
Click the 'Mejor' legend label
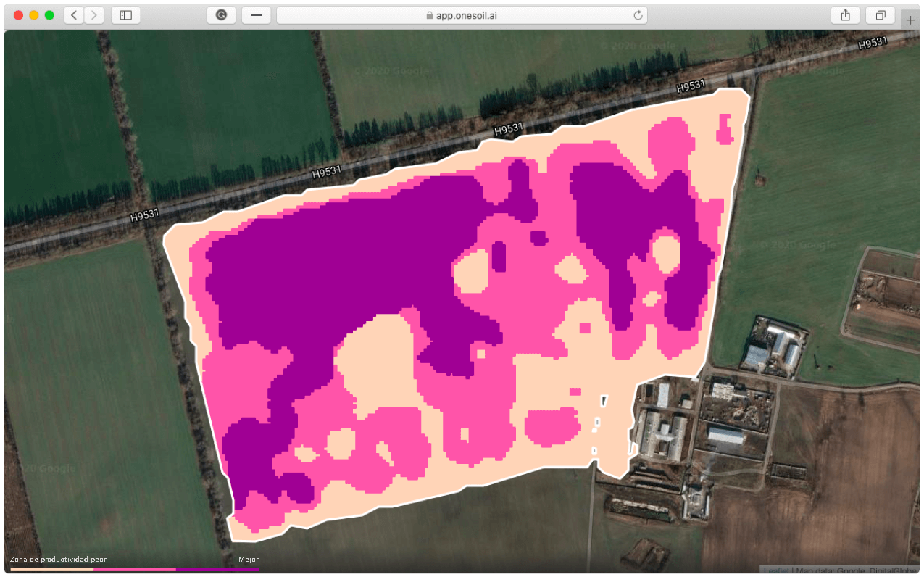tap(249, 559)
